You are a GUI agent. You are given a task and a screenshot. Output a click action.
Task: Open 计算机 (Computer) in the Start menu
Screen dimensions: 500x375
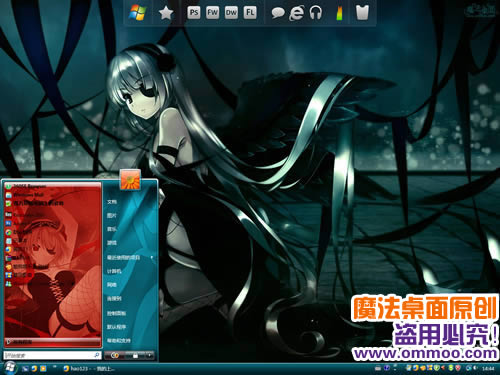(x=114, y=271)
